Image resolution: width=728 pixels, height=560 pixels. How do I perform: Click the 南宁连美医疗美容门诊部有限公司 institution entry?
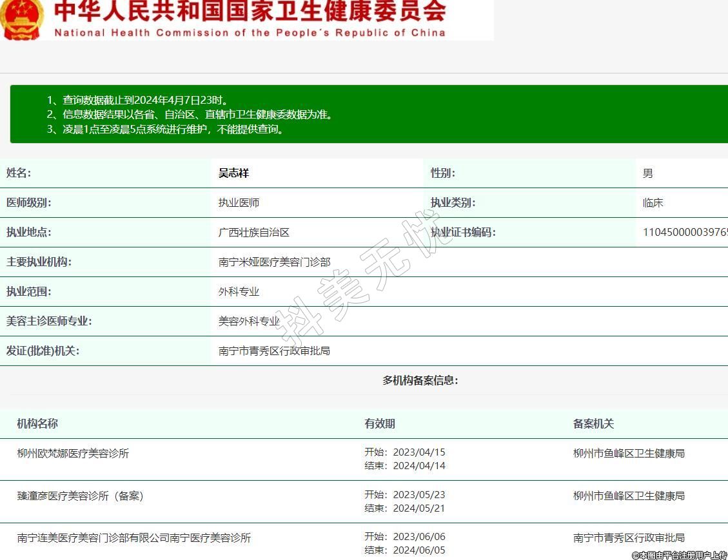pyautogui.click(x=133, y=538)
